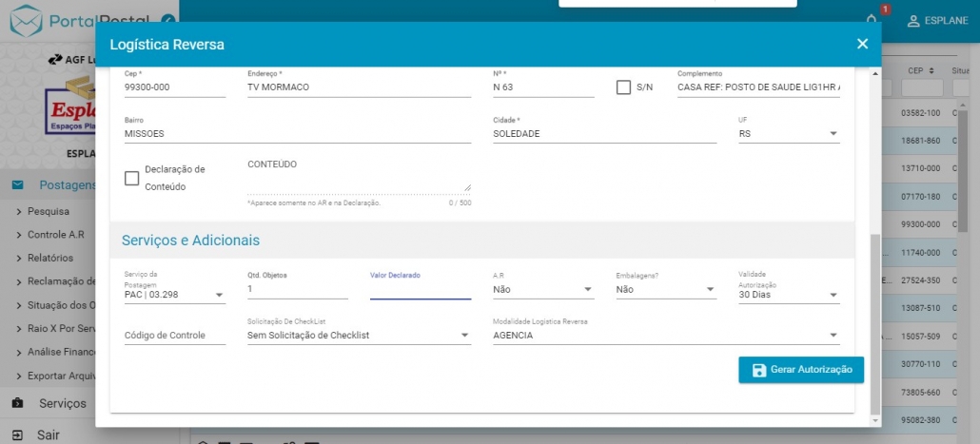Click the Sair logout icon
The height and width of the screenshot is (444, 980).
click(18, 434)
